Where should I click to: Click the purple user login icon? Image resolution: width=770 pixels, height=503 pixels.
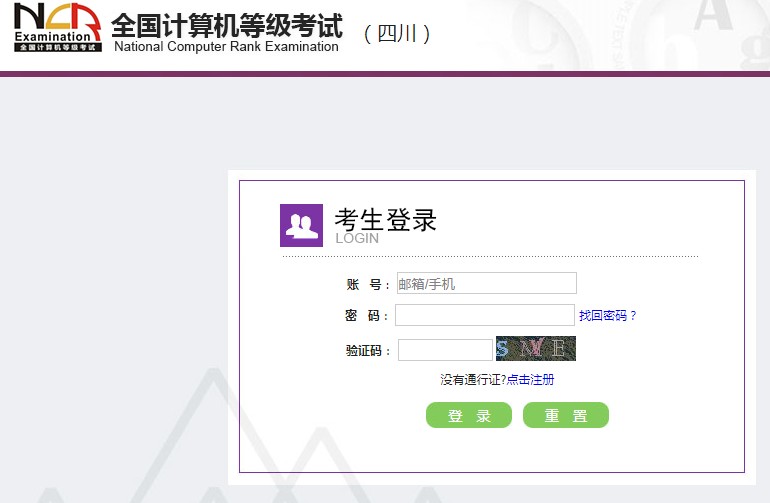click(x=301, y=225)
